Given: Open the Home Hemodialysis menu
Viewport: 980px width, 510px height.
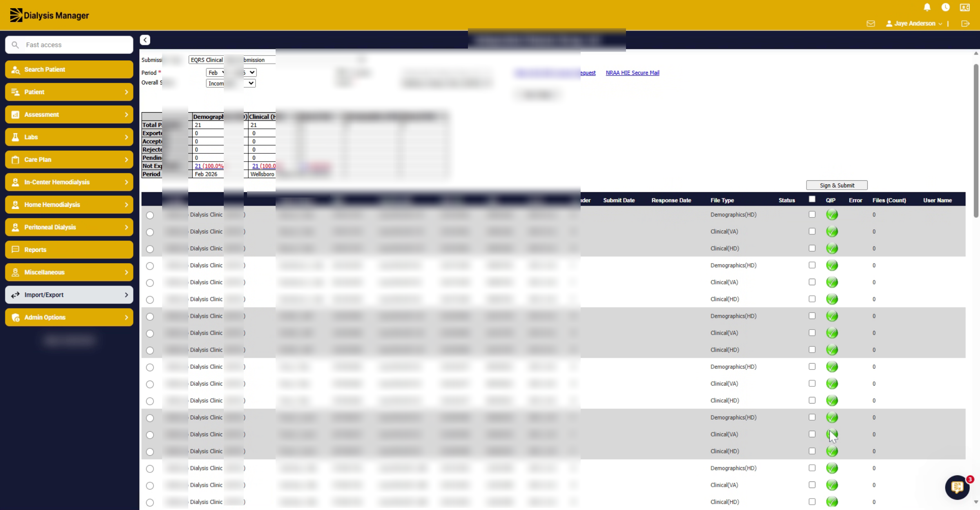Looking at the screenshot, I should click(69, 205).
